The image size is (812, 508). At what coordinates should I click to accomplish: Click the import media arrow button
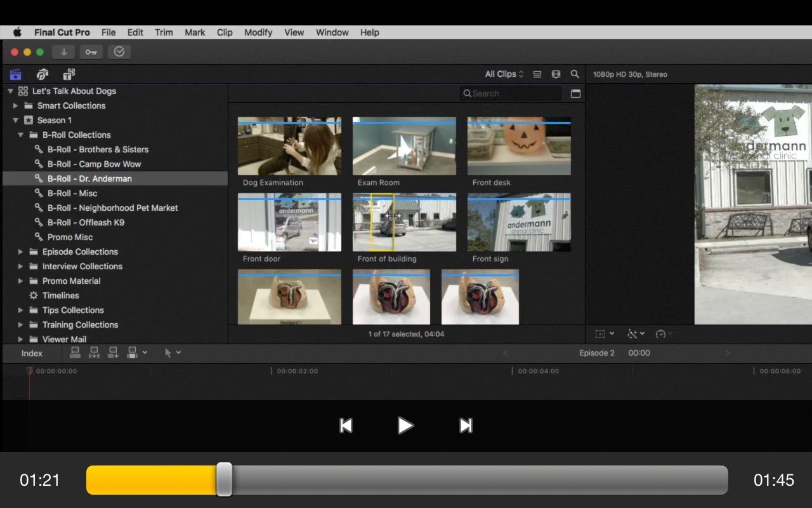pyautogui.click(x=63, y=52)
